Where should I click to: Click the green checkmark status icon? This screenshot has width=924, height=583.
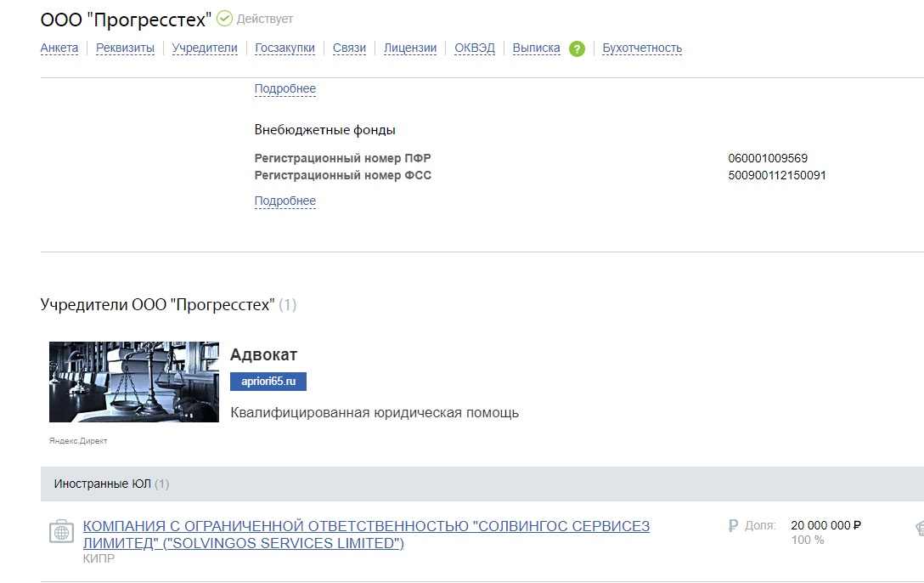224,19
